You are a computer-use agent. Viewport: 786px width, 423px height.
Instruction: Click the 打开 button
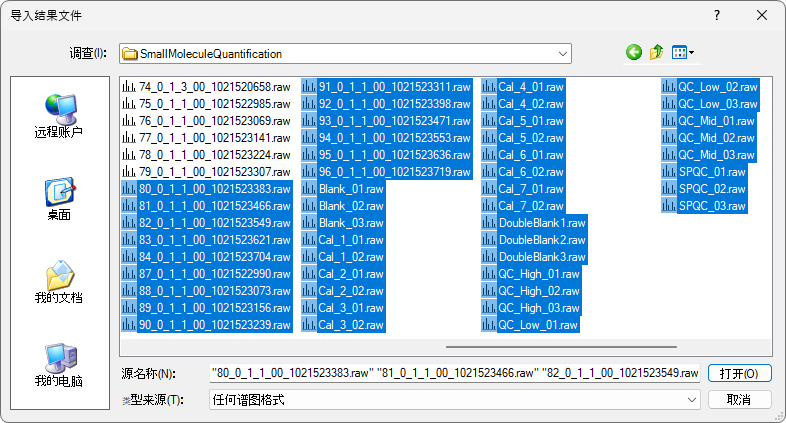pos(739,373)
